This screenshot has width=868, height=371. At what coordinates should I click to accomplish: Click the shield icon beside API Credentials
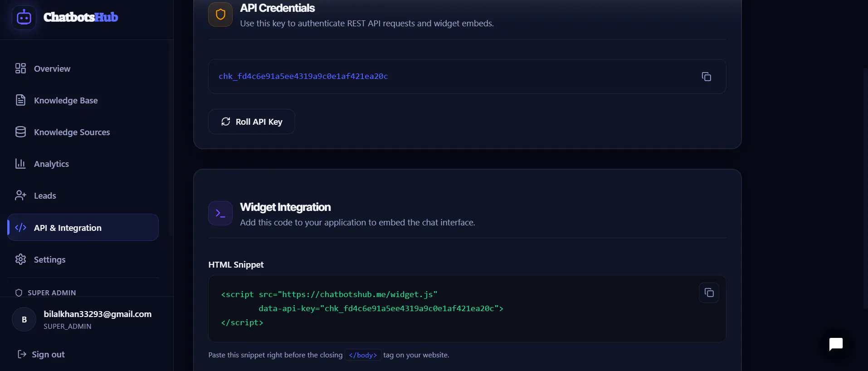pyautogui.click(x=220, y=15)
